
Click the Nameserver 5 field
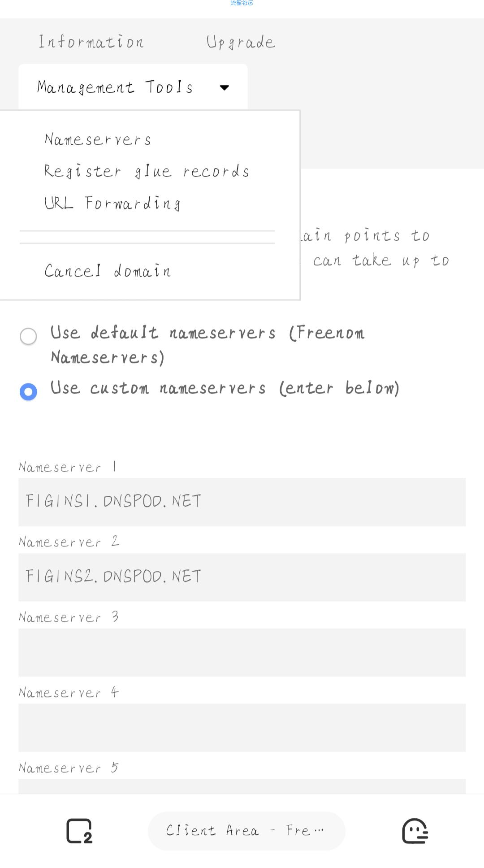click(242, 786)
